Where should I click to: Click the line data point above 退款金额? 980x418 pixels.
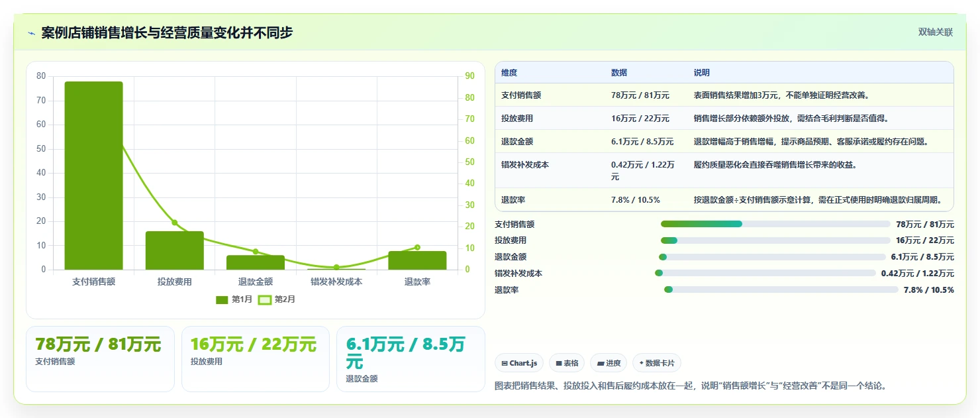(x=256, y=252)
